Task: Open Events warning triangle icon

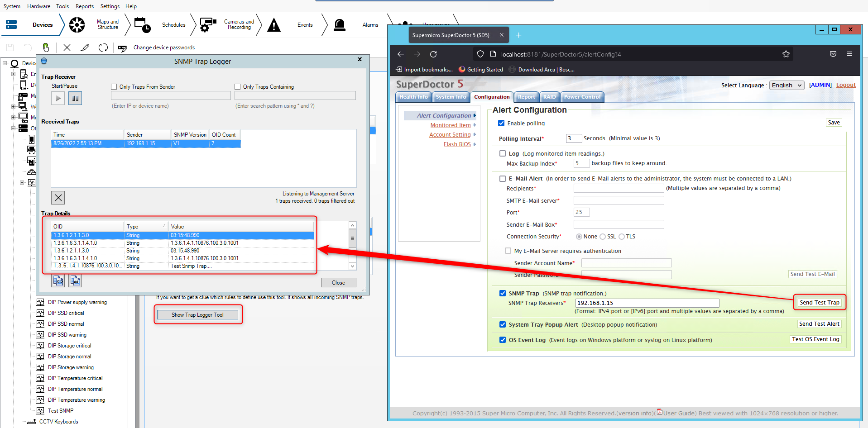Action: click(x=274, y=24)
